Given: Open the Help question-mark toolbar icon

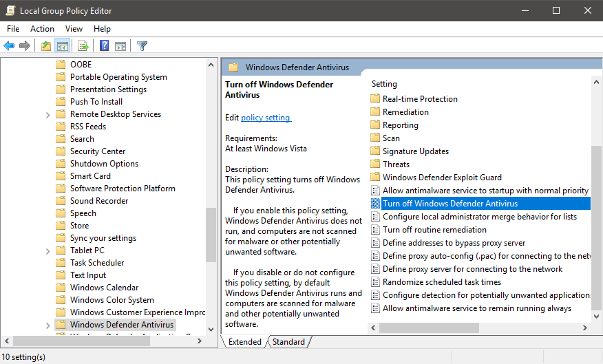Looking at the screenshot, I should [104, 45].
